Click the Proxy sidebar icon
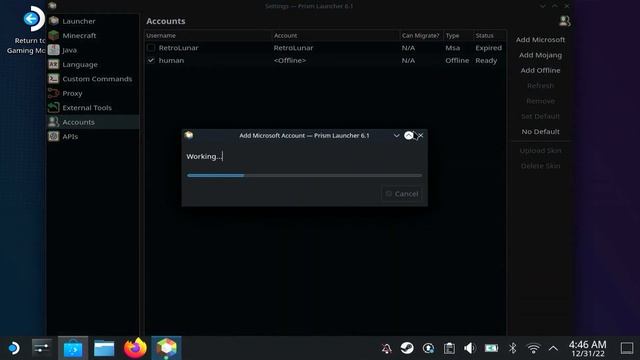Image resolution: width=640 pixels, height=360 pixels. [x=53, y=93]
